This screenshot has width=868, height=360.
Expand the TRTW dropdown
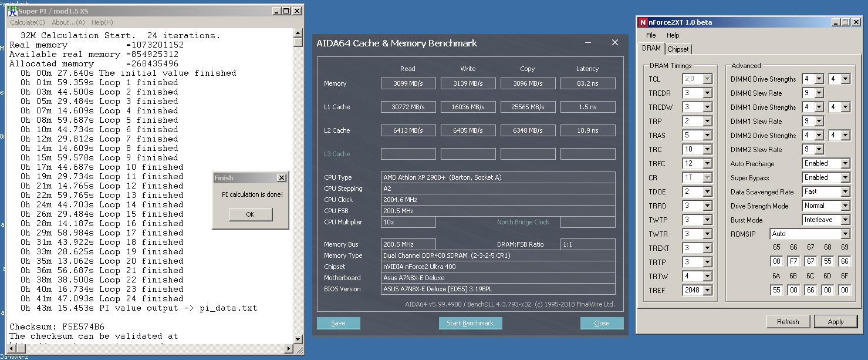[x=707, y=276]
